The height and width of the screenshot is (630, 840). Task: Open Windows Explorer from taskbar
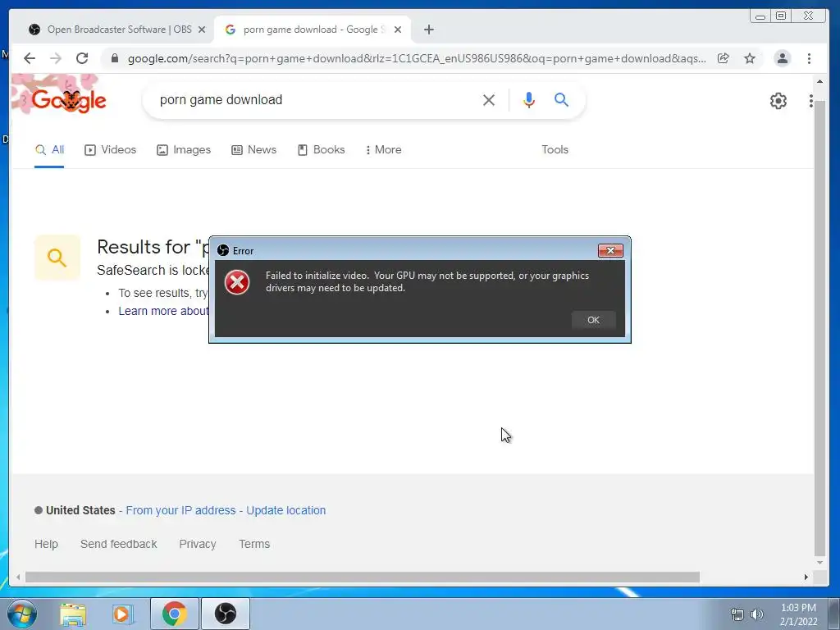pos(73,614)
